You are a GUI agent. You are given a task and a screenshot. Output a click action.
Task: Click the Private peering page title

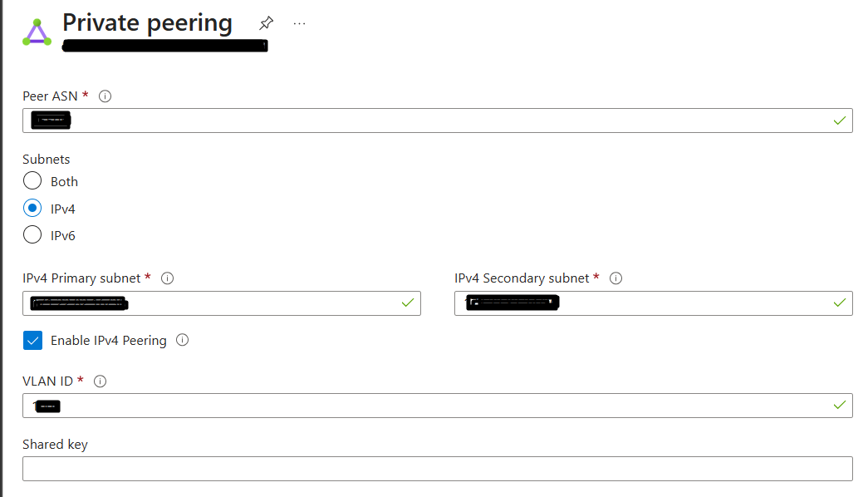[147, 23]
